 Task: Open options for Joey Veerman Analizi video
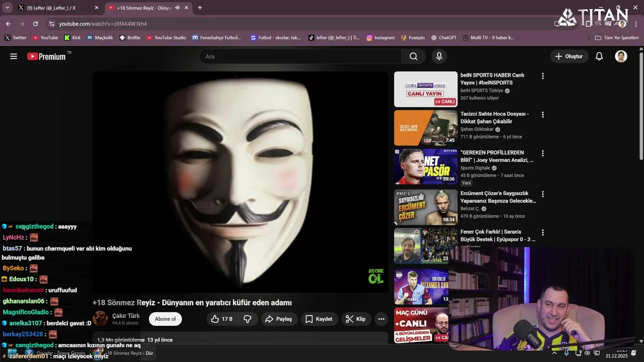click(542, 153)
